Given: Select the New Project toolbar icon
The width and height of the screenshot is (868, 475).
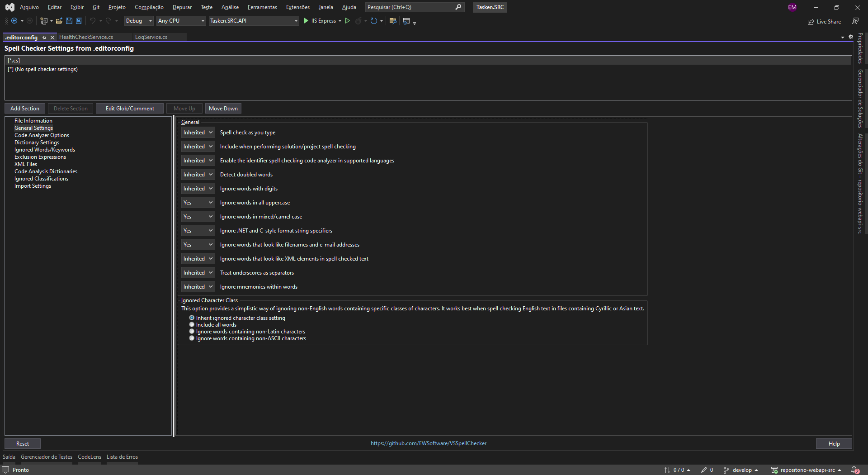Looking at the screenshot, I should tap(43, 21).
